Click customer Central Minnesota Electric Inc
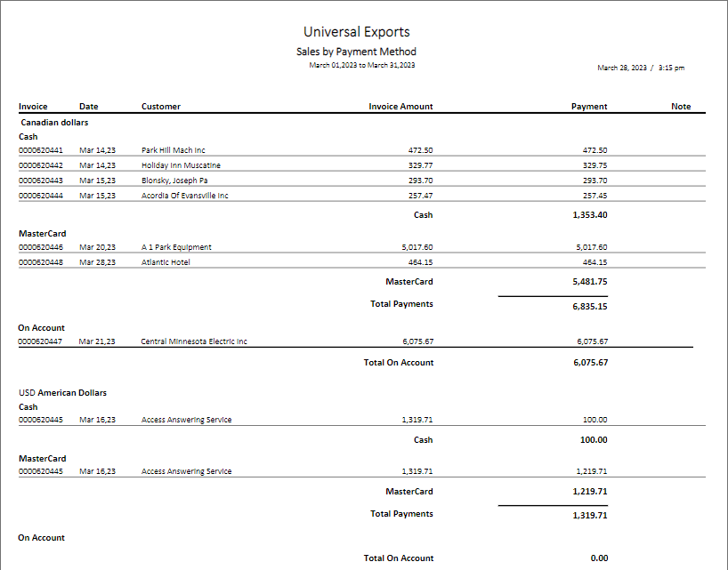Viewport: 728px width, 570px height. click(194, 341)
